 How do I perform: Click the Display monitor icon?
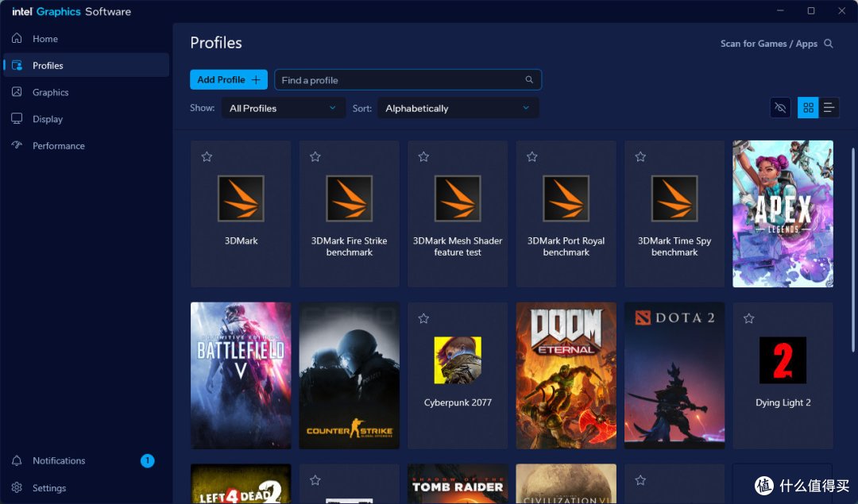pyautogui.click(x=17, y=118)
